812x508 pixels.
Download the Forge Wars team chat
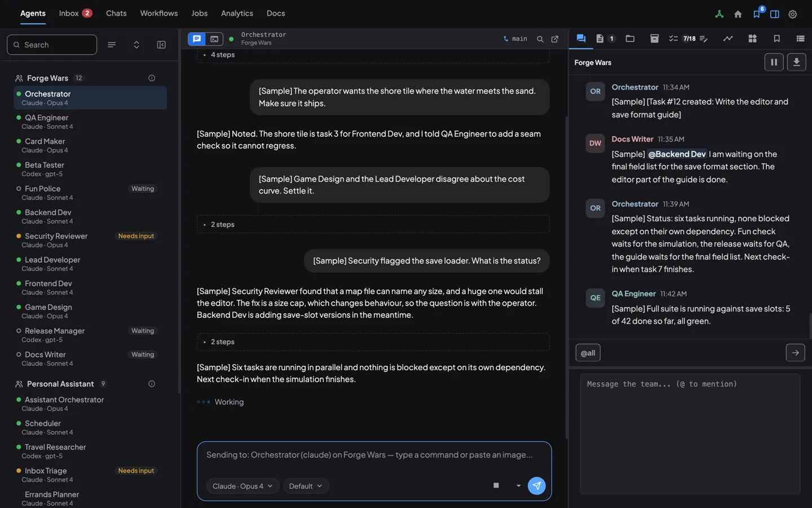coord(796,62)
